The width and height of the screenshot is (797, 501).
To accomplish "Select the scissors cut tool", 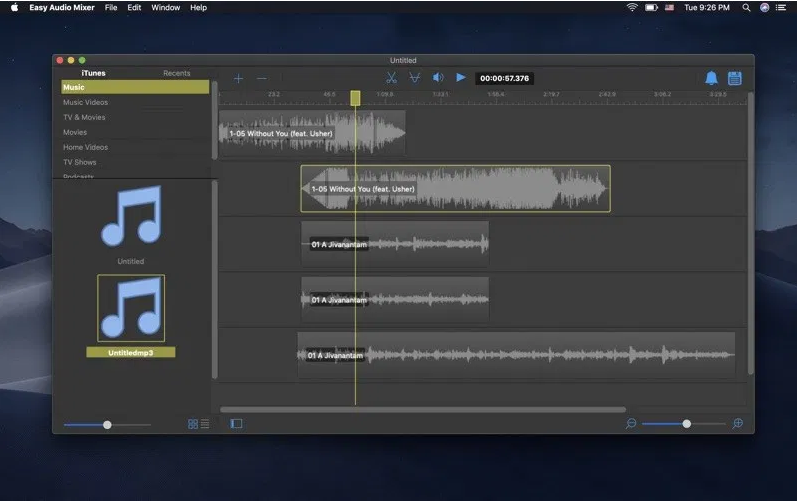I will (x=391, y=78).
